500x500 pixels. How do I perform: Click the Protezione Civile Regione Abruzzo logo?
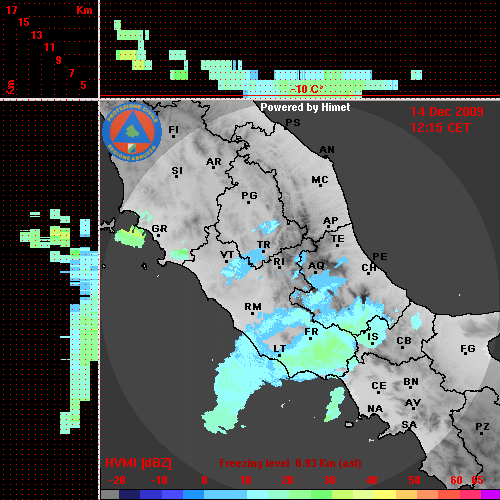[x=132, y=133]
